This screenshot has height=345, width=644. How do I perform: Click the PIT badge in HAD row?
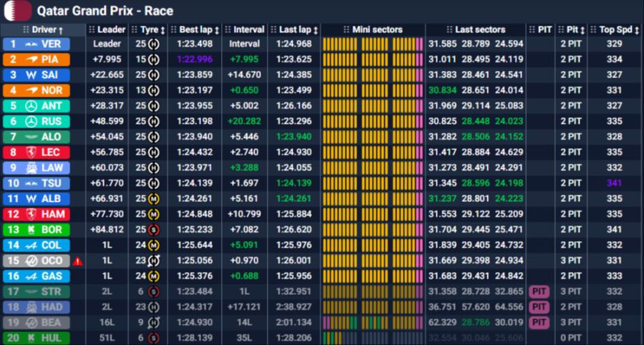[540, 307]
